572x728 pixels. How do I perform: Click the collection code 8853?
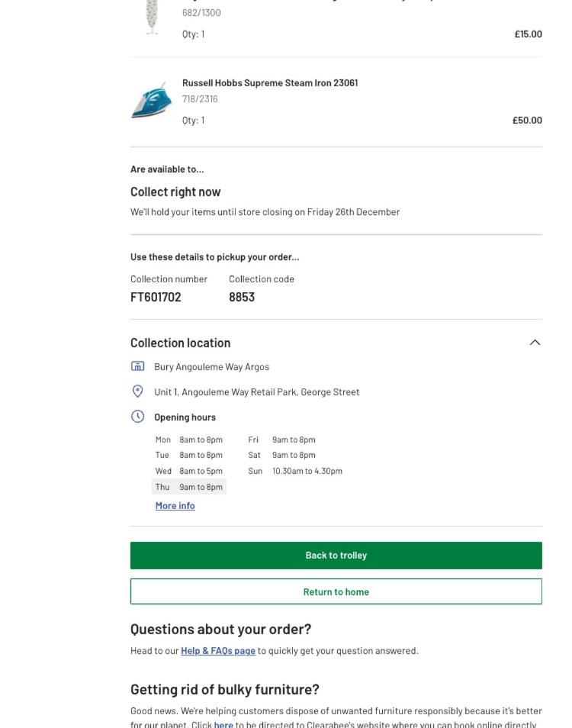(x=241, y=297)
